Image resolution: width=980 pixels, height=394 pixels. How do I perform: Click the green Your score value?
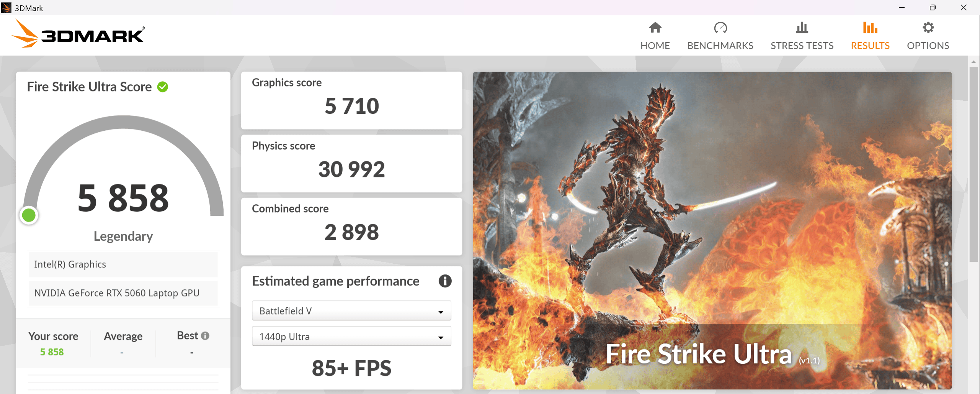(52, 352)
